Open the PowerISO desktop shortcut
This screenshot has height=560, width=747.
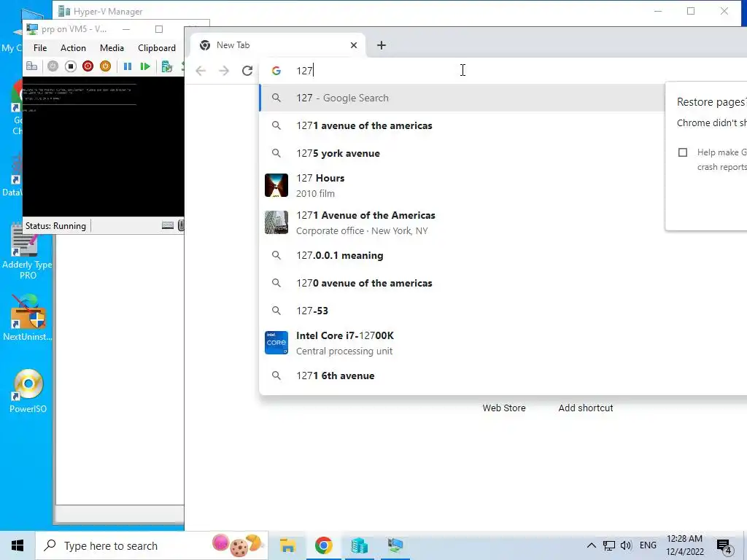click(28, 391)
